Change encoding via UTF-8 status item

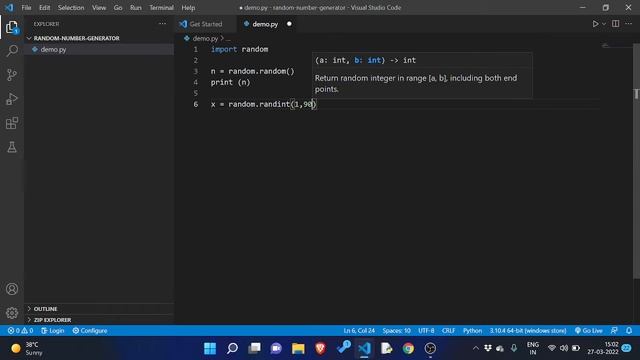(426, 331)
